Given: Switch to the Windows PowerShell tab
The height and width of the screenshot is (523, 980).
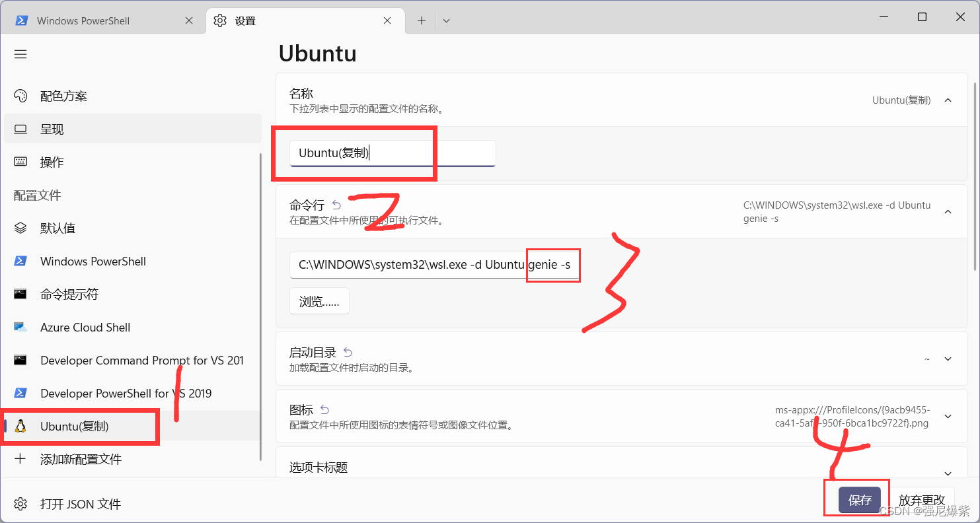Looking at the screenshot, I should 102,20.
